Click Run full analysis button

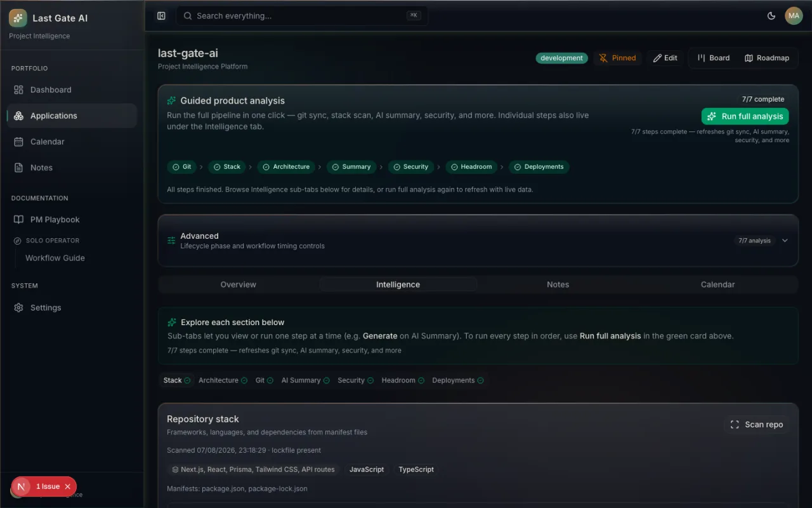(745, 116)
